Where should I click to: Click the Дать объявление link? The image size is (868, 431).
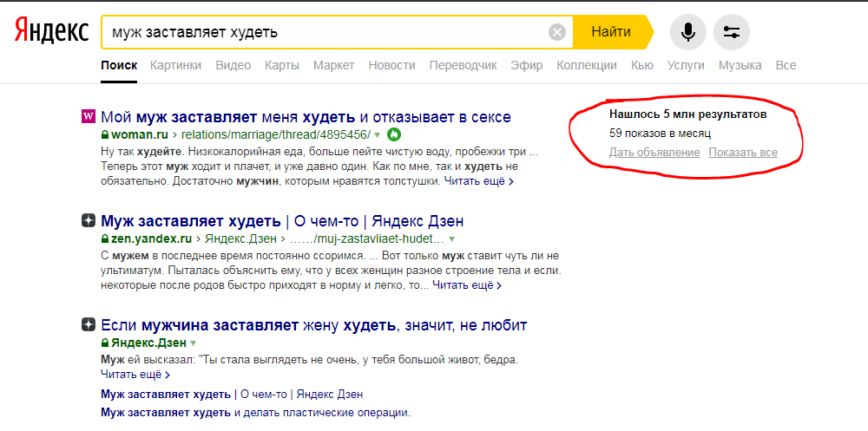[654, 153]
